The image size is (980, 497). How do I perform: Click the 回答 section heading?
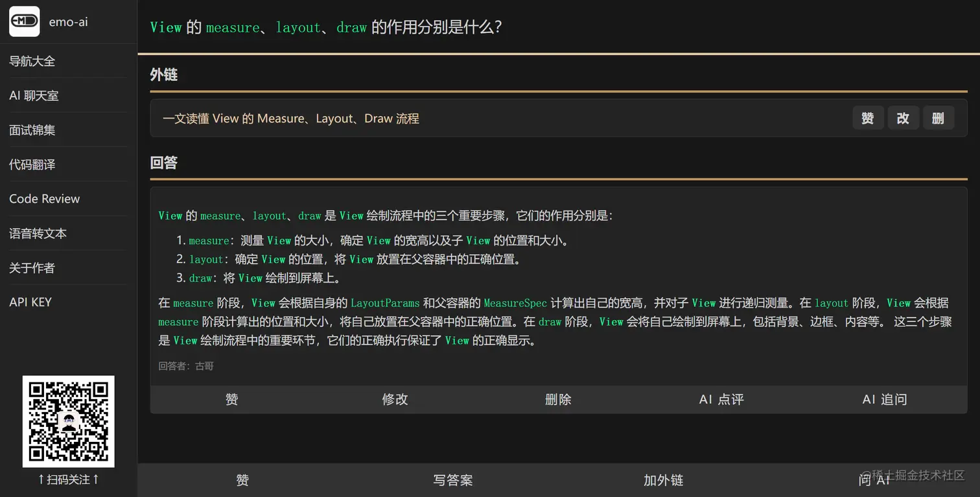164,163
